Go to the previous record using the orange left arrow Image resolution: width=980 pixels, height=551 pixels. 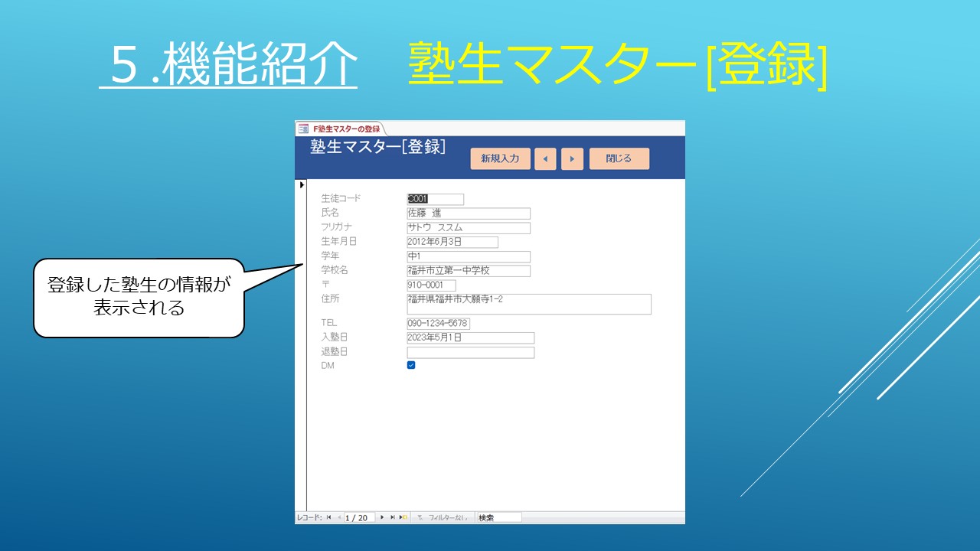pyautogui.click(x=545, y=159)
